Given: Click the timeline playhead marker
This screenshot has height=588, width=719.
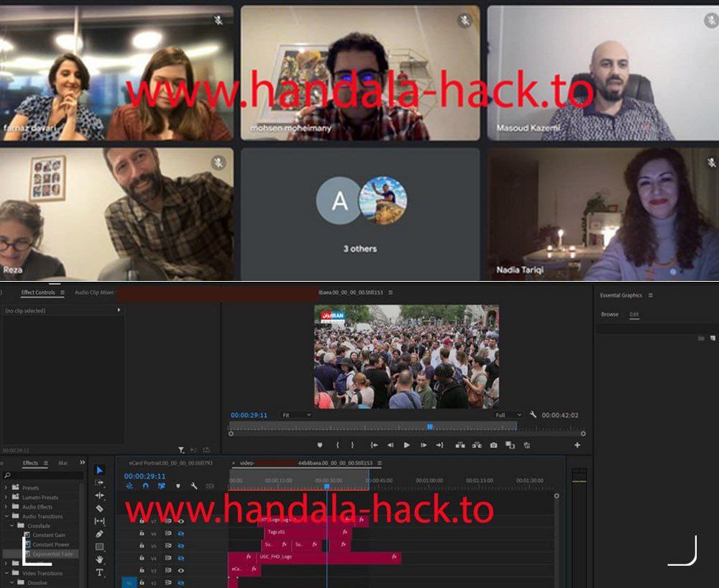Looking at the screenshot, I should [x=327, y=486].
